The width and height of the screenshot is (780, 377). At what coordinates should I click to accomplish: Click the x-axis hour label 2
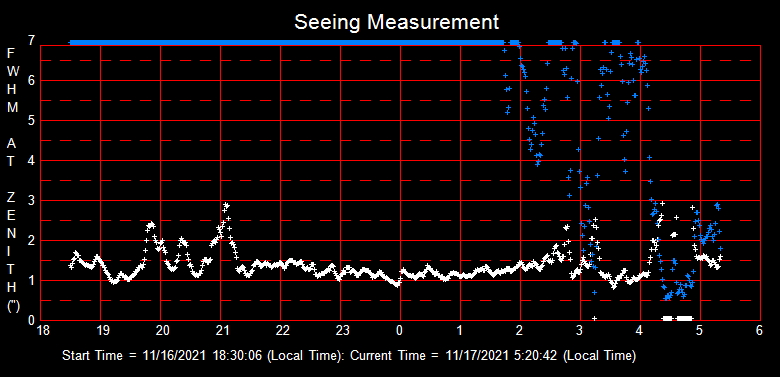[x=520, y=331]
